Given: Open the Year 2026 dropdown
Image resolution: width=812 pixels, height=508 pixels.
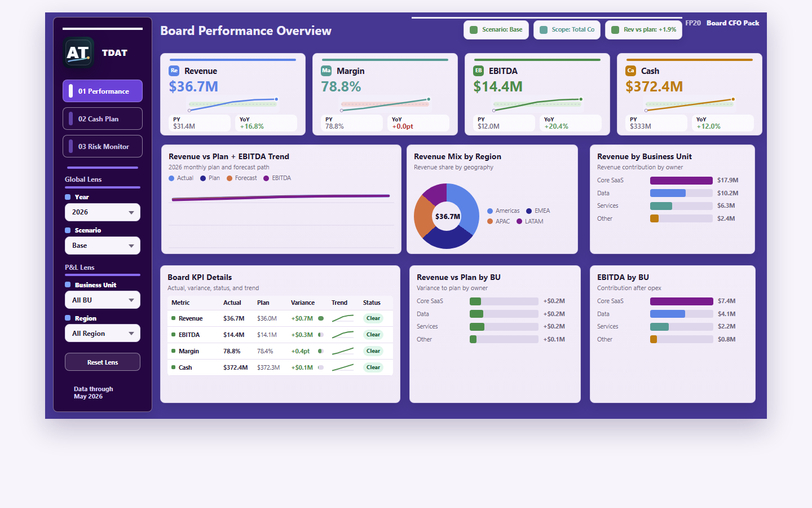Looking at the screenshot, I should [x=103, y=212].
